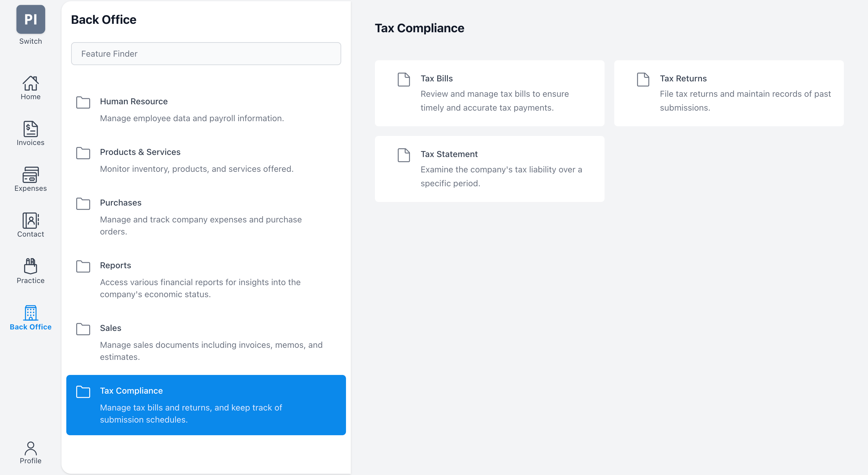Open the Expenses credit card icon
This screenshot has width=868, height=475.
pyautogui.click(x=30, y=175)
